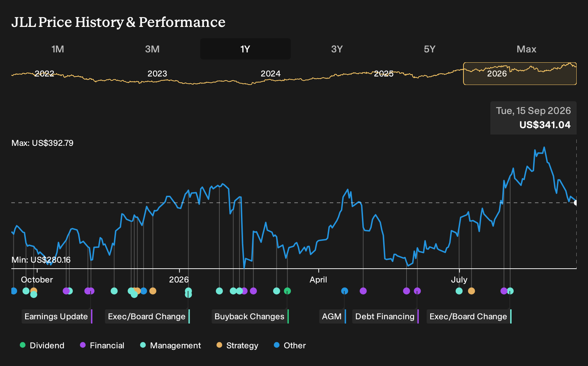
Task: Click the blue event dot at chart start
Action: point(14,291)
